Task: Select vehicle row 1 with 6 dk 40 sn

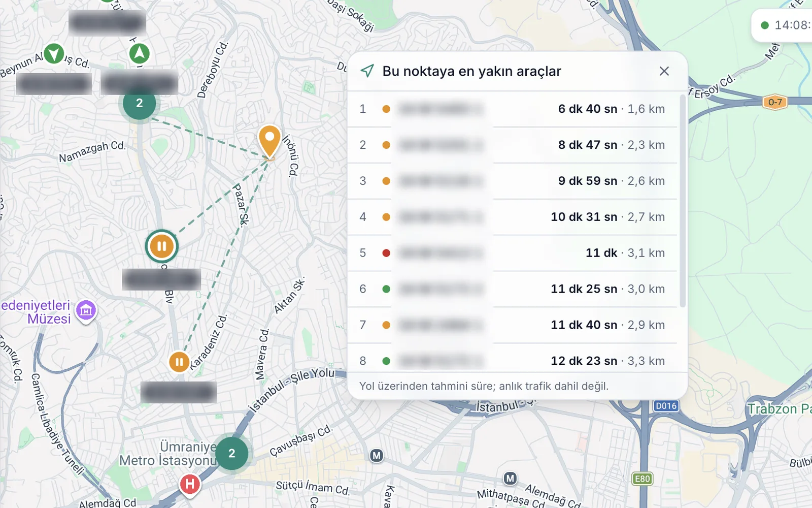Action: click(x=513, y=109)
